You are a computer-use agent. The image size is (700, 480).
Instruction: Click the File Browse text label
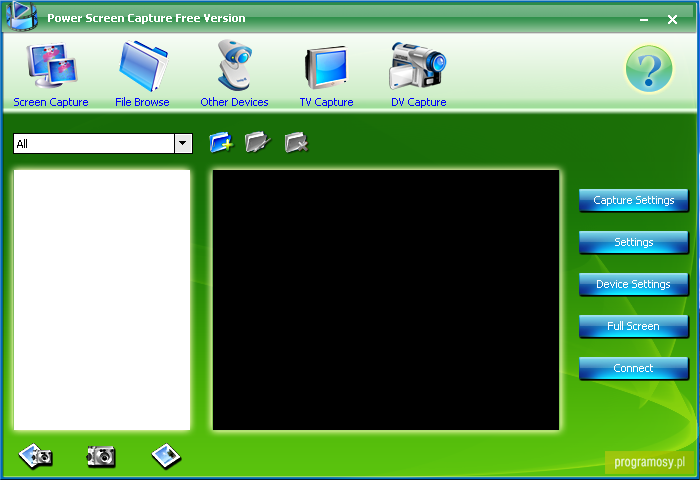[x=142, y=102]
